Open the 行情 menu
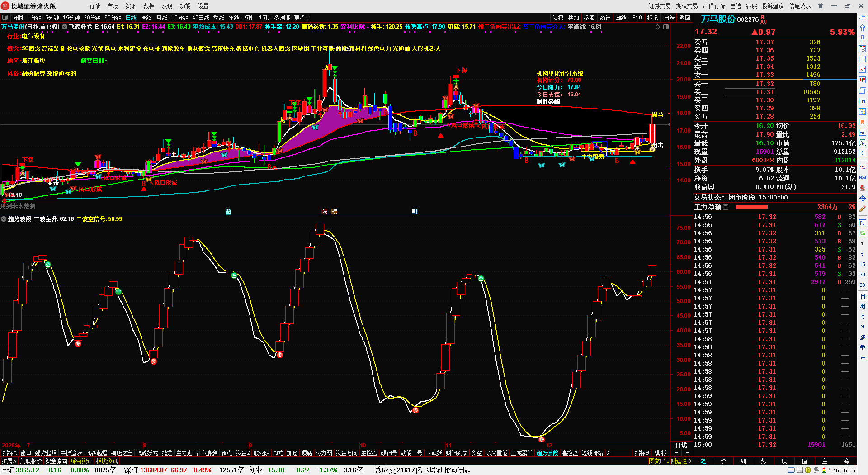This screenshot has height=475, width=868. click(x=95, y=6)
